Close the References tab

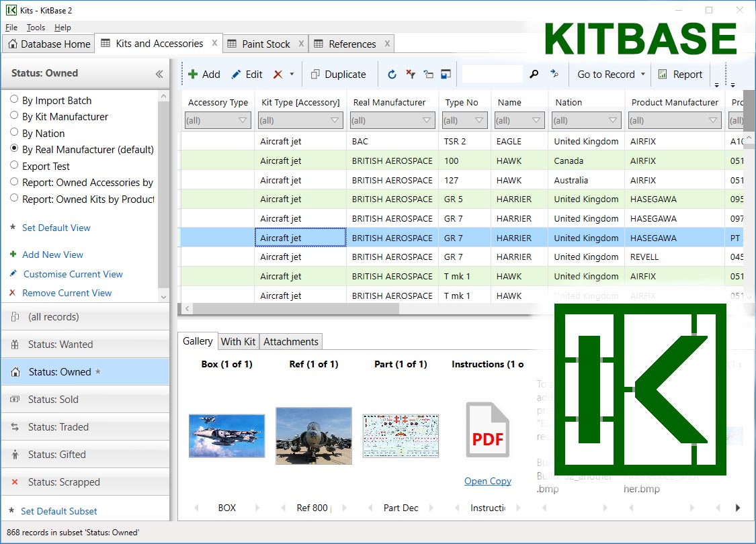click(387, 44)
